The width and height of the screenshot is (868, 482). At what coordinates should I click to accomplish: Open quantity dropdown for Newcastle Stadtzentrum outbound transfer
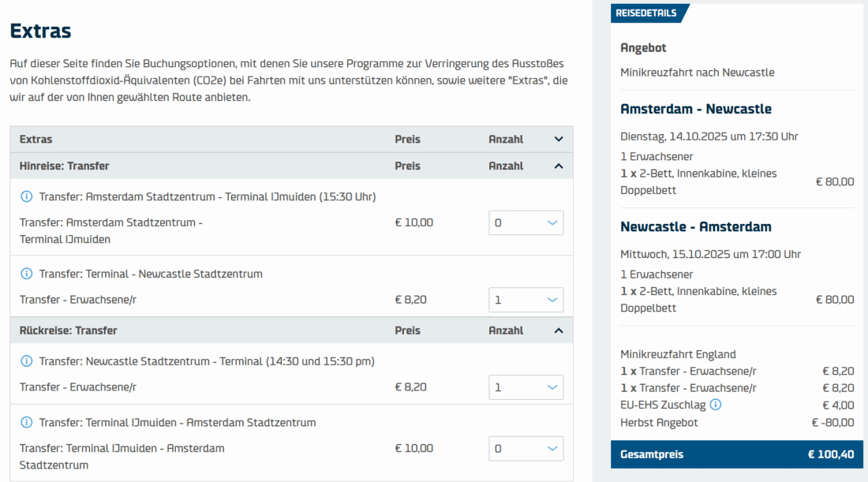(526, 300)
